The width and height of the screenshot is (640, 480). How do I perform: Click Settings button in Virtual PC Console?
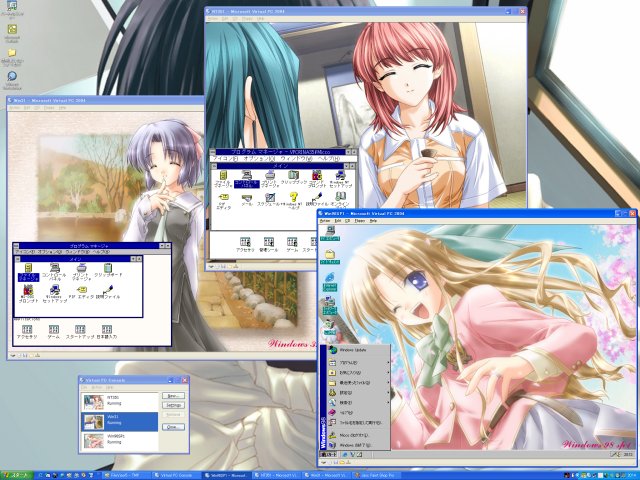173,405
